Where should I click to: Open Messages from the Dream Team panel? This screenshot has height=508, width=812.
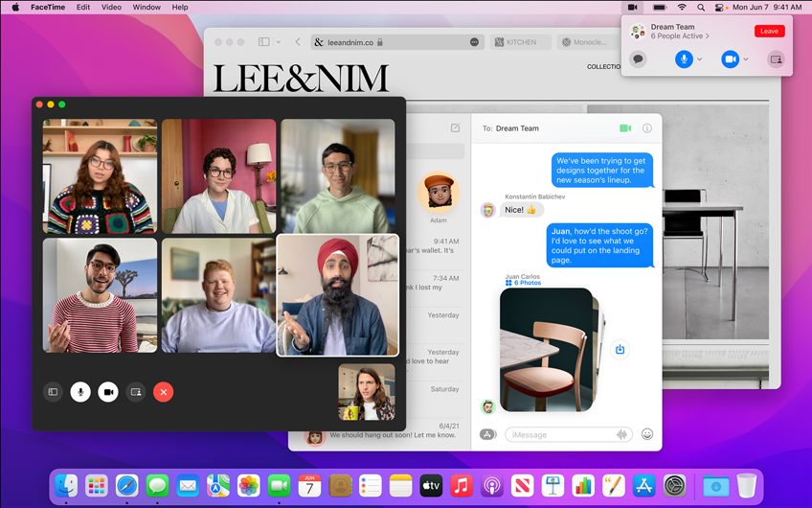click(x=639, y=59)
